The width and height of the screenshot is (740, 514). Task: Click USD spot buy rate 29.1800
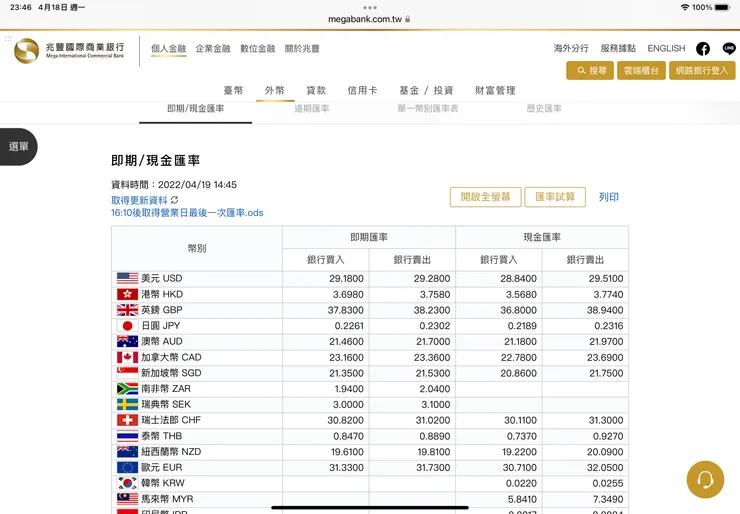click(346, 278)
